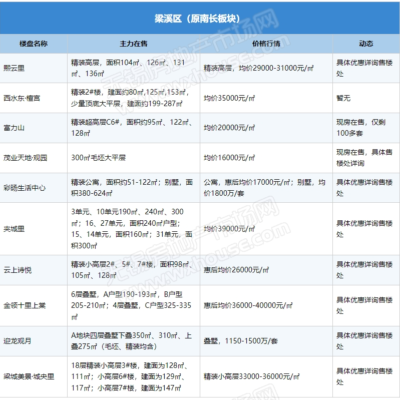Select 具体优惠详询售楼处 in the 梁城美景·域央里 row
Viewport: 400px width, 400px height.
(364, 377)
